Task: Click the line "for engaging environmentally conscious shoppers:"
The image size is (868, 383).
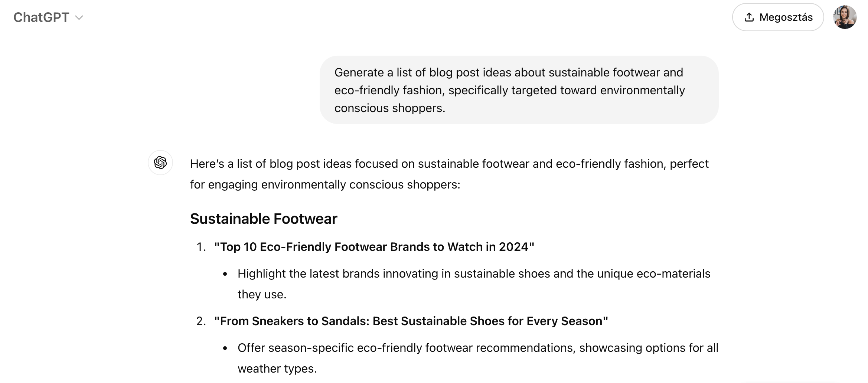Action: click(x=325, y=184)
